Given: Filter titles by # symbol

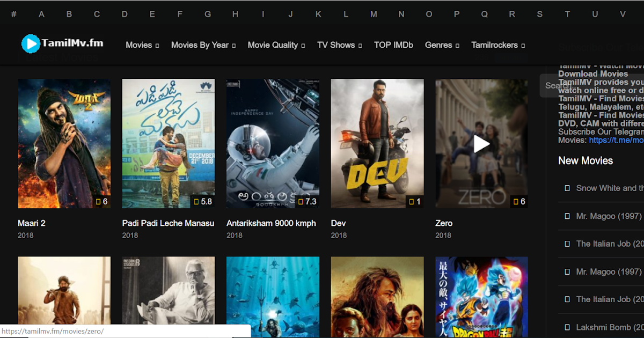Looking at the screenshot, I should [14, 14].
